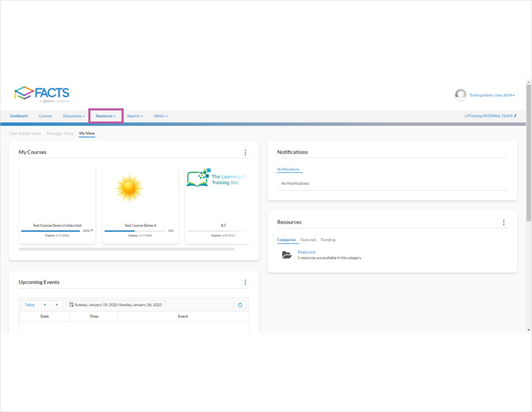Open the Resources panel kebab menu
This screenshot has height=412, width=532.
coord(503,222)
